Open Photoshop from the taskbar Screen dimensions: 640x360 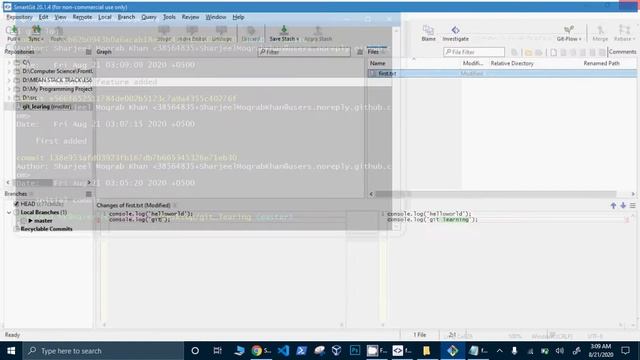[x=355, y=351]
